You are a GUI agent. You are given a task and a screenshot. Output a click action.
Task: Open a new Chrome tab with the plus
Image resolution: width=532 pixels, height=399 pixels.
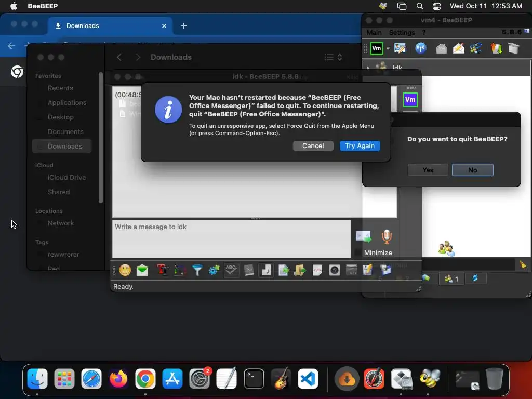(183, 26)
